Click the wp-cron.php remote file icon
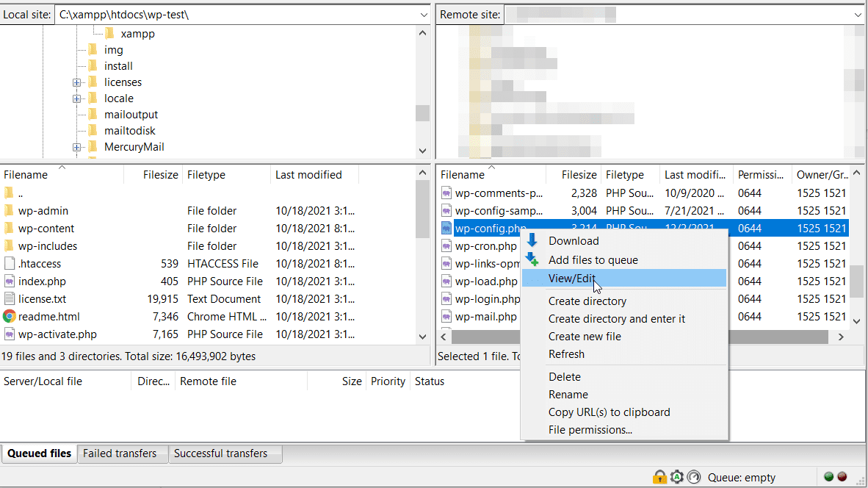 tap(446, 246)
